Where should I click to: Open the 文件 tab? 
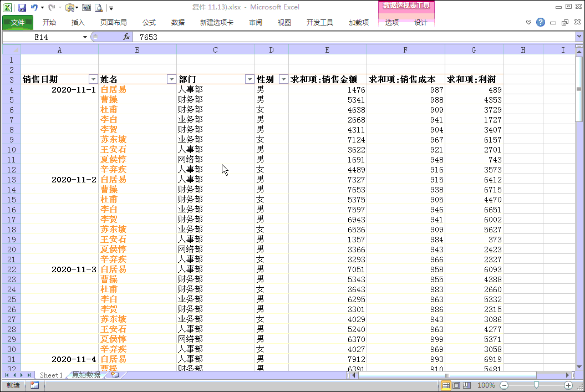[x=18, y=22]
